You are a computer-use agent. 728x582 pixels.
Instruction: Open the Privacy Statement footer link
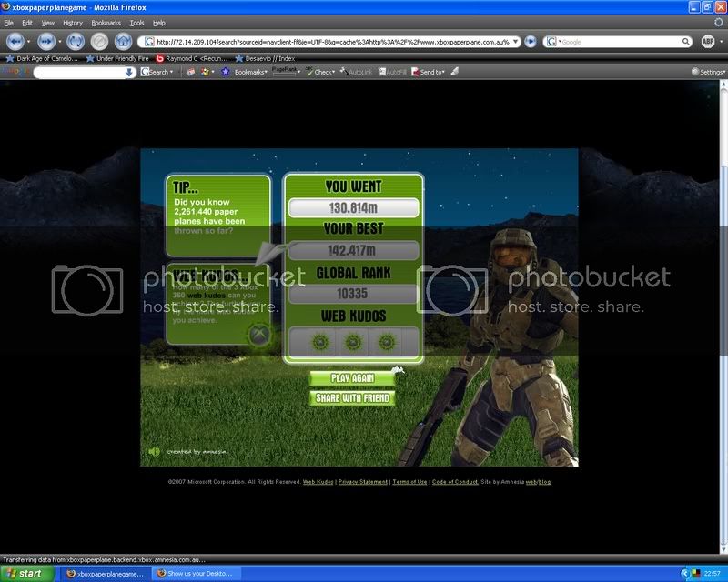[362, 482]
